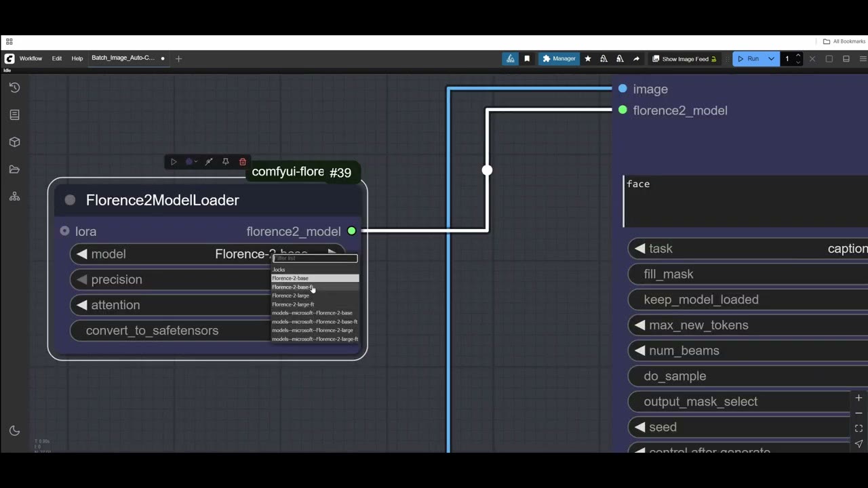
Task: Open the task caption dropdown
Action: click(x=748, y=249)
